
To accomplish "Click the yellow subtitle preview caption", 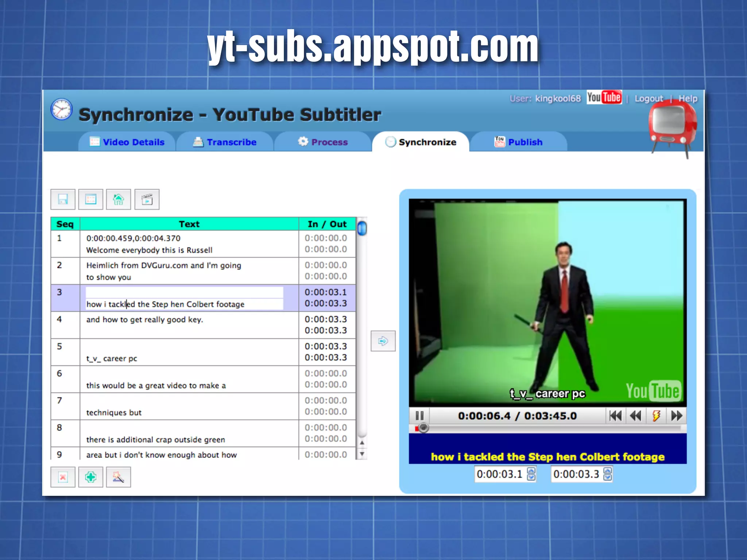I will coord(547,457).
